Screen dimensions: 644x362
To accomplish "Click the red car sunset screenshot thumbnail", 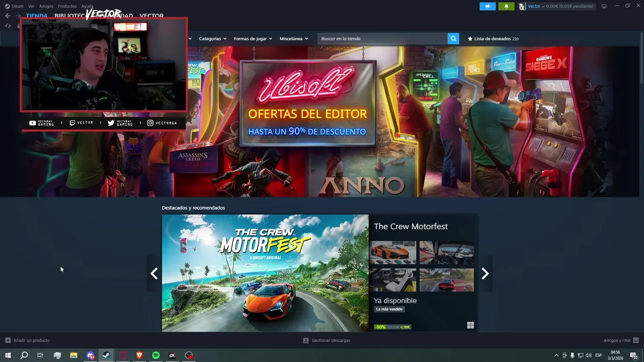I will tap(447, 280).
